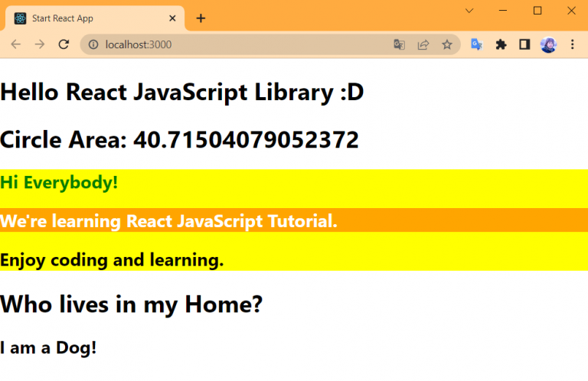Click the forward navigation arrow
Screen dimensions: 588x381
40,44
